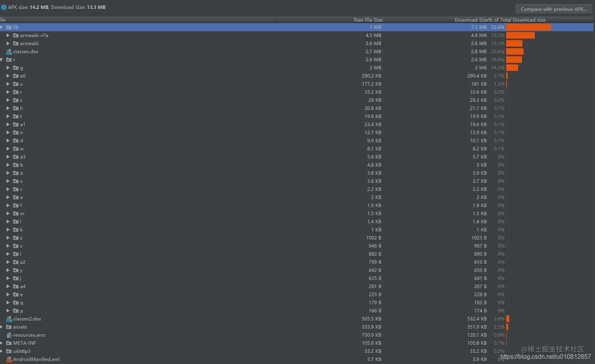595x364 pixels.
Task: Click the armeabi-v7a folder icon
Action: tap(16, 35)
